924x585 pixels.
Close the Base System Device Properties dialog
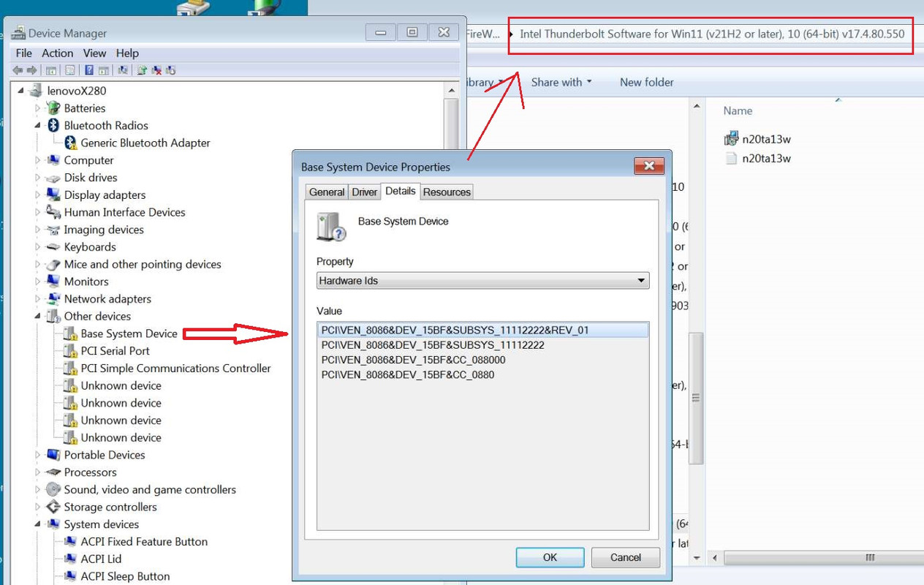(648, 166)
